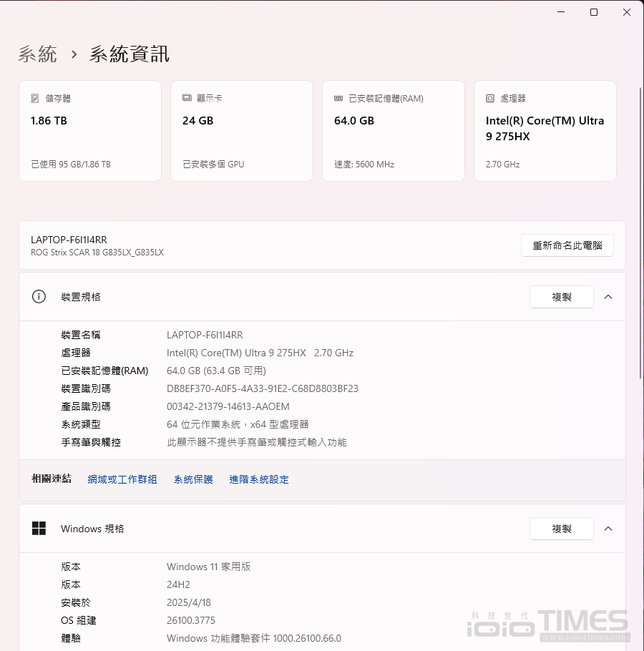Click the Windows logo icon next to Windows 規格
Image resolution: width=644 pixels, height=651 pixels.
pyautogui.click(x=39, y=529)
